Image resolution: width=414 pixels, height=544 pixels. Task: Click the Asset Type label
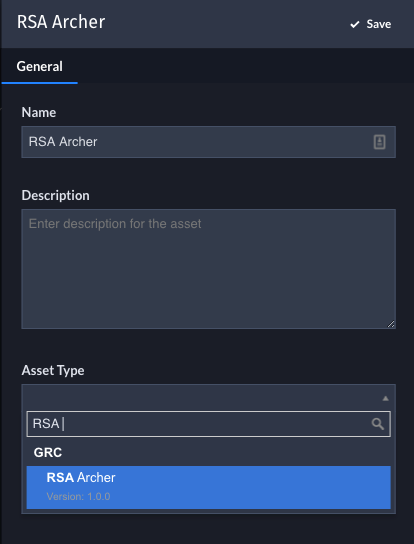coord(53,371)
